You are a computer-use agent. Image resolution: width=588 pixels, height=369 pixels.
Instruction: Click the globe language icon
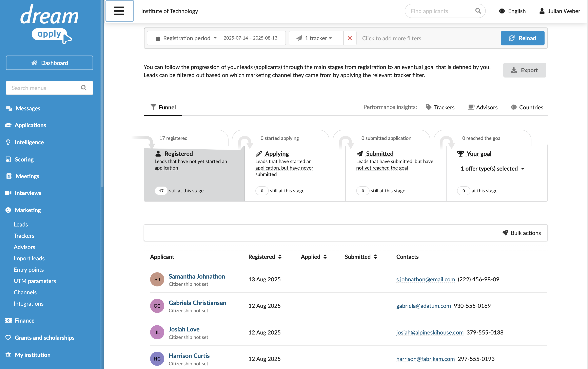(502, 11)
